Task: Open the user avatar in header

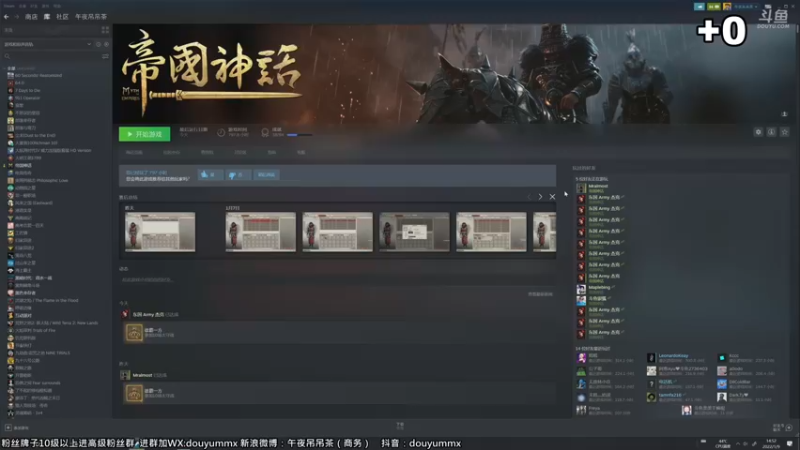Action: click(x=727, y=7)
